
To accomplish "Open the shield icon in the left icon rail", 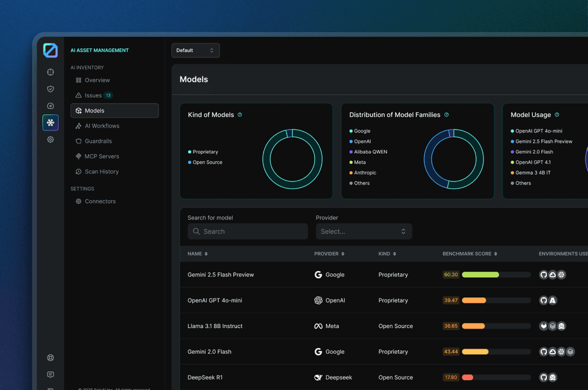I will [51, 89].
